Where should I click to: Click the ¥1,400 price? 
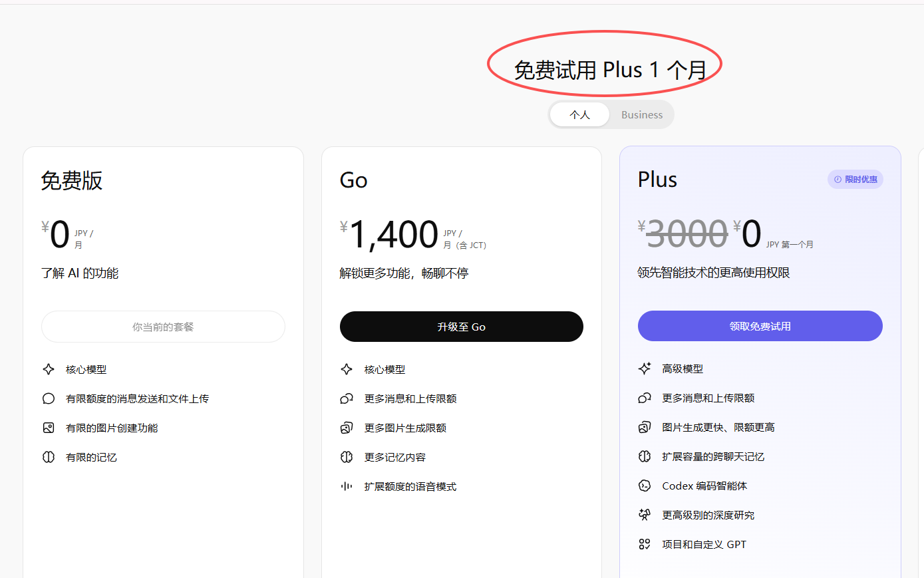click(x=389, y=235)
